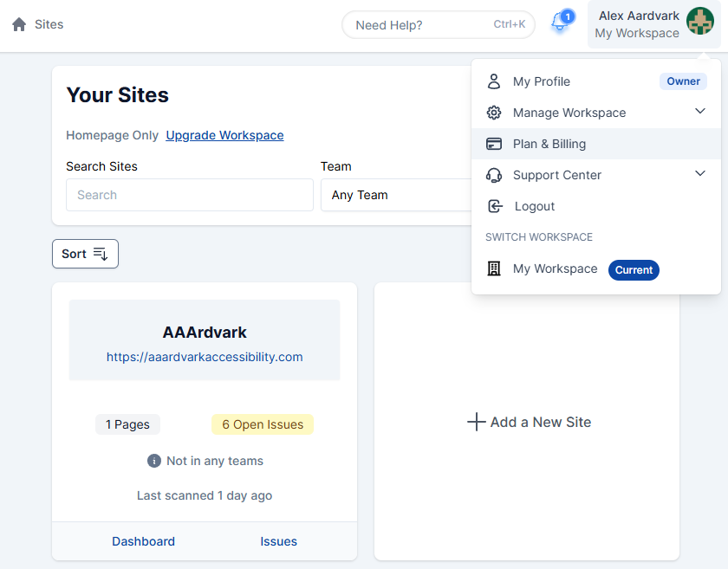Click the Logout arrow icon

(495, 206)
